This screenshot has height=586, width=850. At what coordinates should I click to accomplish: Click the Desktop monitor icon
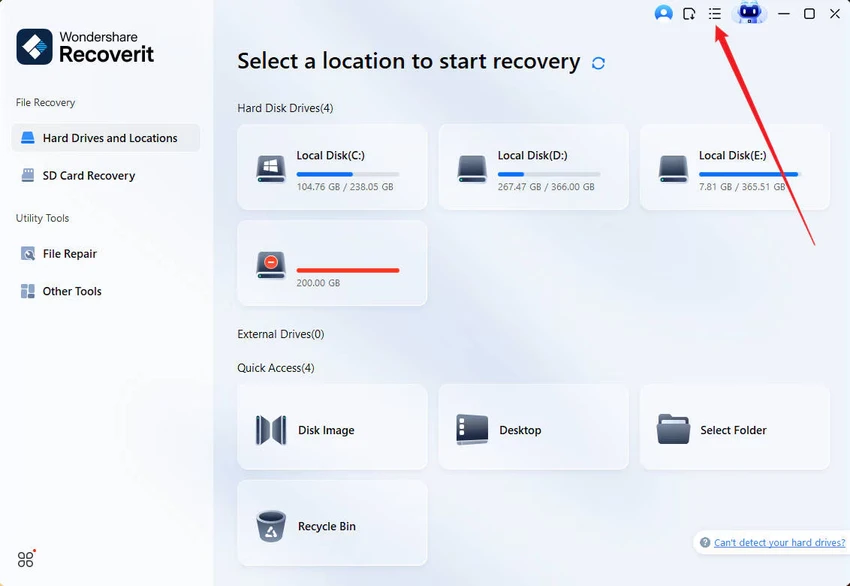point(472,430)
